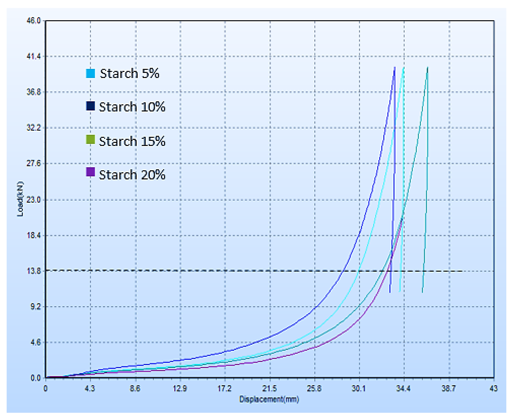Click the 38.7 x-axis tick label
Screen dimensions: 512x420
coord(449,389)
